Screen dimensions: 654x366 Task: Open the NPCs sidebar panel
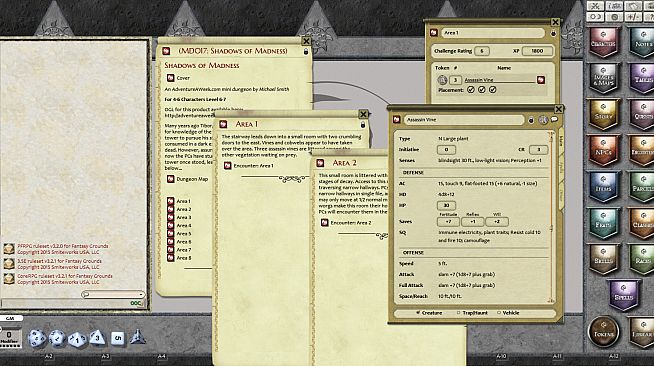coord(603,150)
